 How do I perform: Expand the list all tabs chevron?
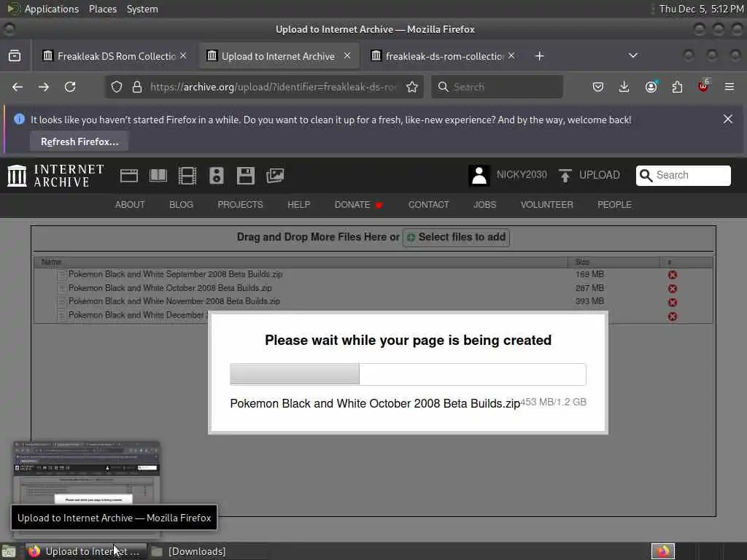(633, 55)
